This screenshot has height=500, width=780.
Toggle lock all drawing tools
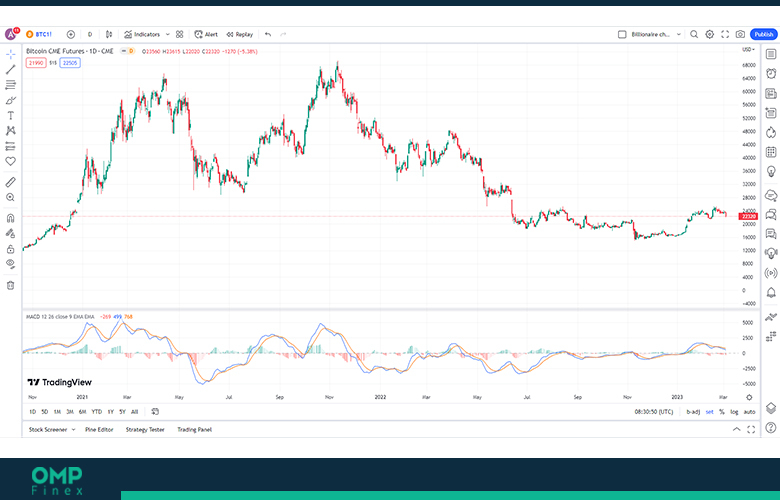pyautogui.click(x=10, y=249)
